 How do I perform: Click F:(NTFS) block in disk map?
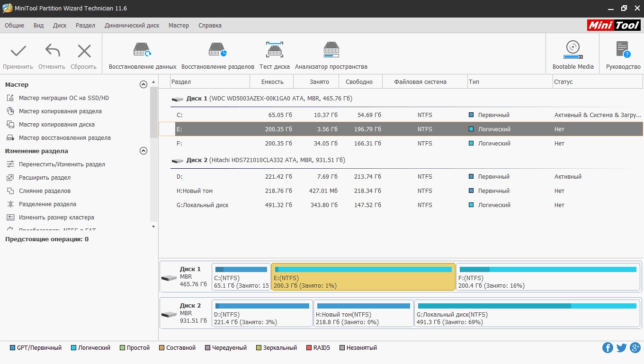[548, 277]
